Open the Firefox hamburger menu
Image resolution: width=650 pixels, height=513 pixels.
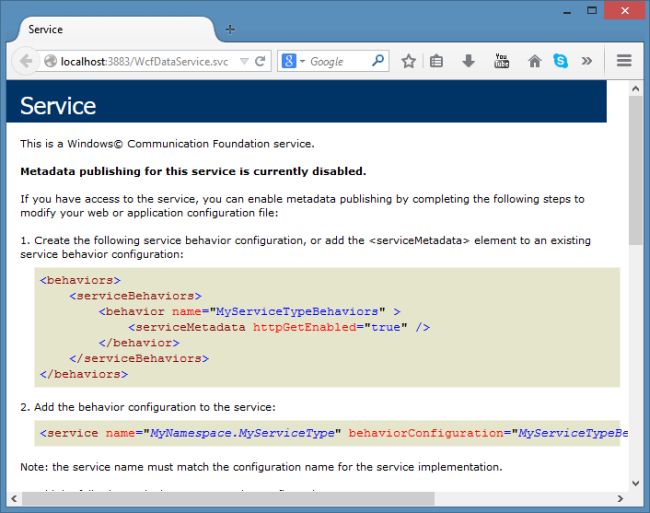(624, 61)
